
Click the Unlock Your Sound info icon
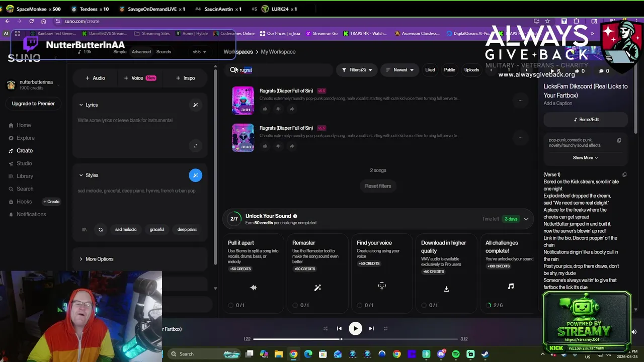tap(295, 216)
